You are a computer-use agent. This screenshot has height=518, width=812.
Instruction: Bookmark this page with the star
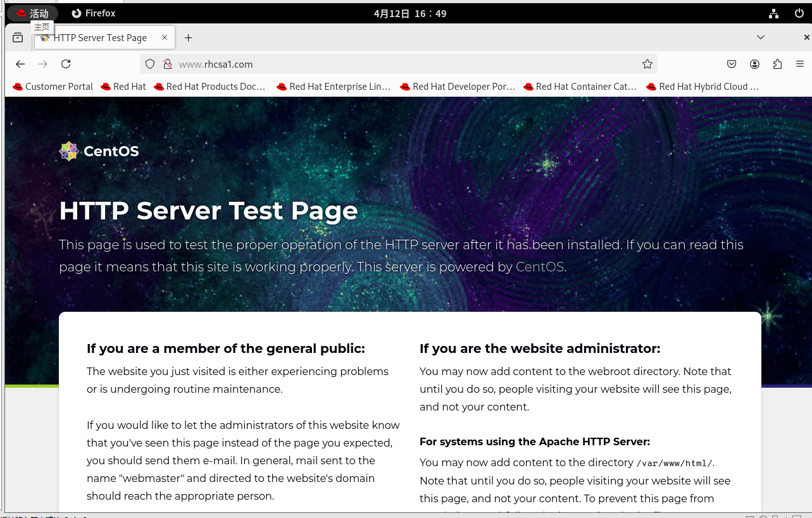[647, 64]
